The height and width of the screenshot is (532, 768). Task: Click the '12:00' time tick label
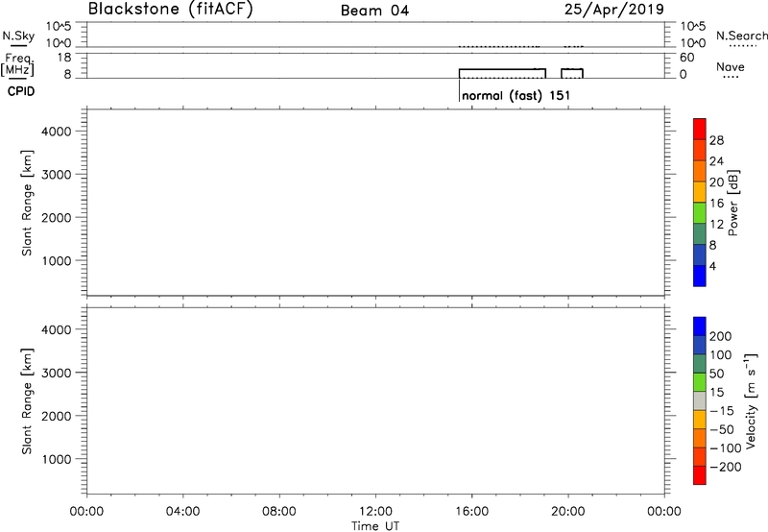(x=375, y=512)
